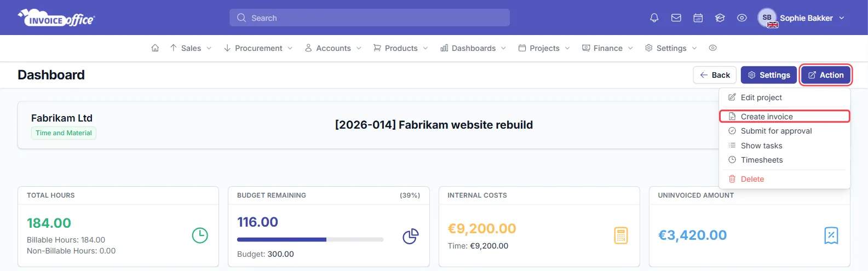Toggle eye icon after Settings menu
This screenshot has width=868, height=271.
pyautogui.click(x=712, y=48)
